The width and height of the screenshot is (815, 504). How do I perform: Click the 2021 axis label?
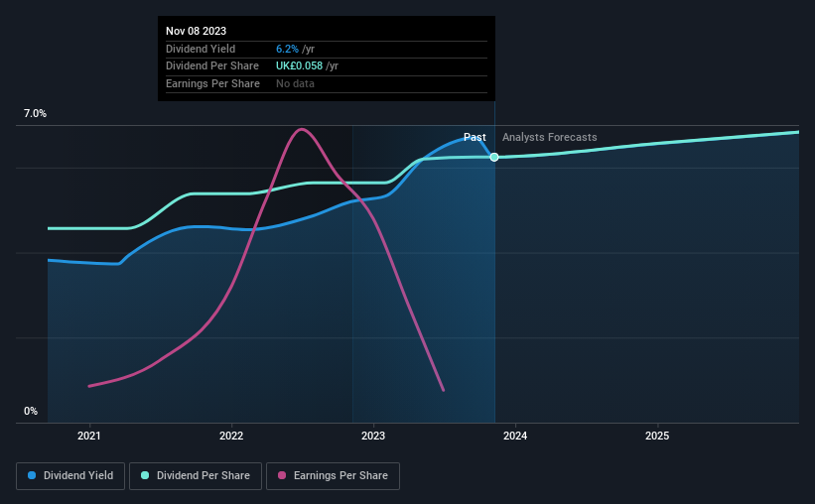pyautogui.click(x=89, y=436)
